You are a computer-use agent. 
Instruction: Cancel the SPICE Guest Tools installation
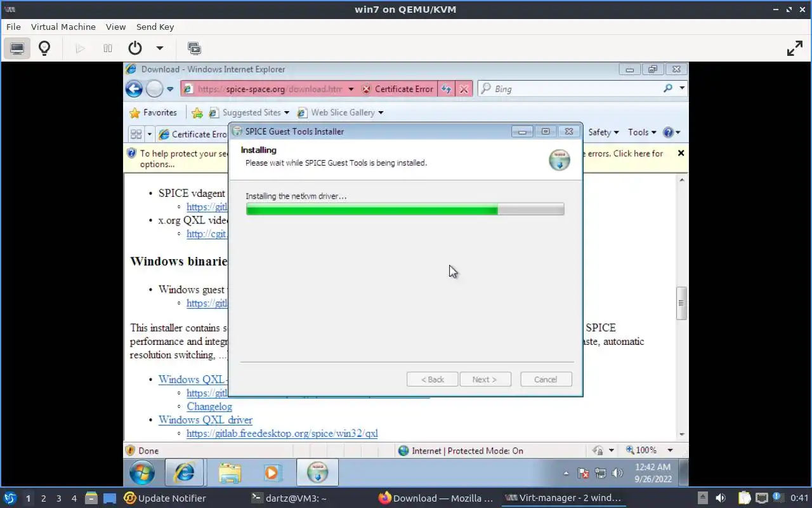[x=546, y=379]
